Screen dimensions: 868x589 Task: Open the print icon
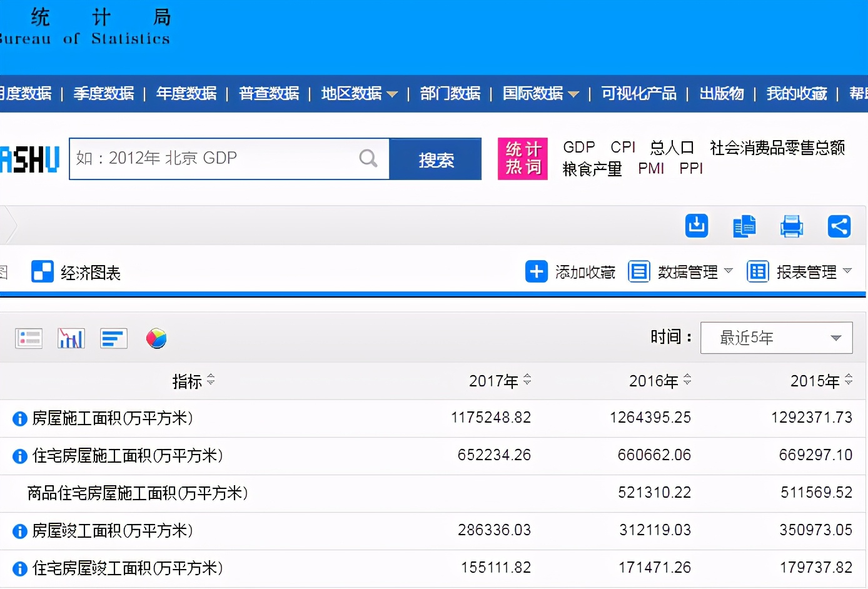pos(792,226)
